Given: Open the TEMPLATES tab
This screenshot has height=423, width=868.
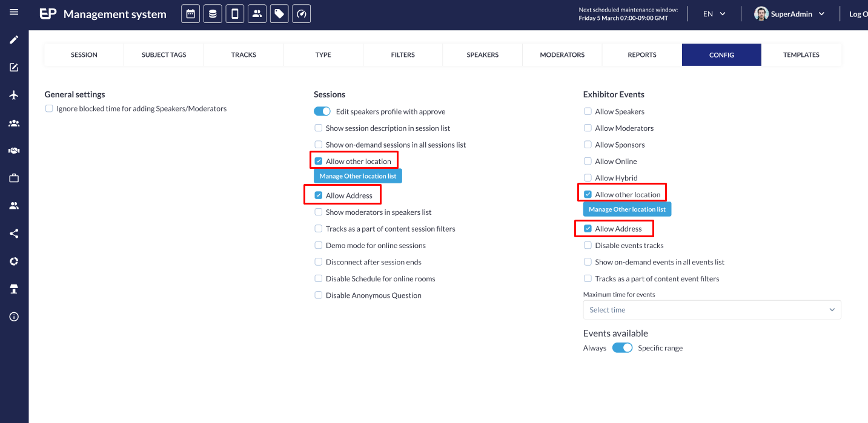Looking at the screenshot, I should [801, 54].
